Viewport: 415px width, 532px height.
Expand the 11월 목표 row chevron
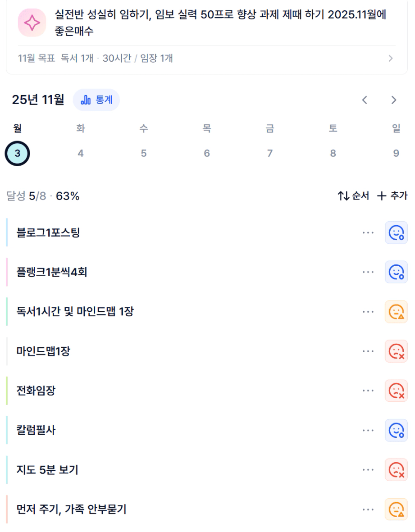pyautogui.click(x=390, y=59)
